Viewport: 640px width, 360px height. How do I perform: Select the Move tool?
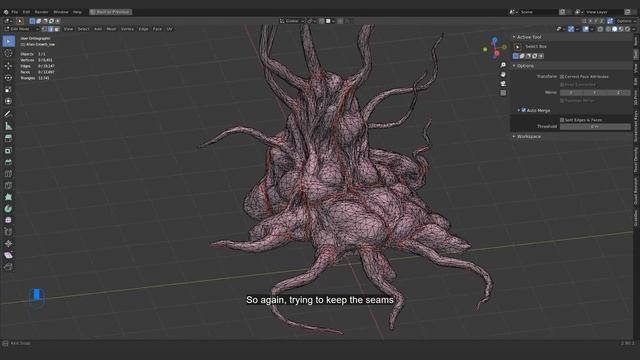9,66
